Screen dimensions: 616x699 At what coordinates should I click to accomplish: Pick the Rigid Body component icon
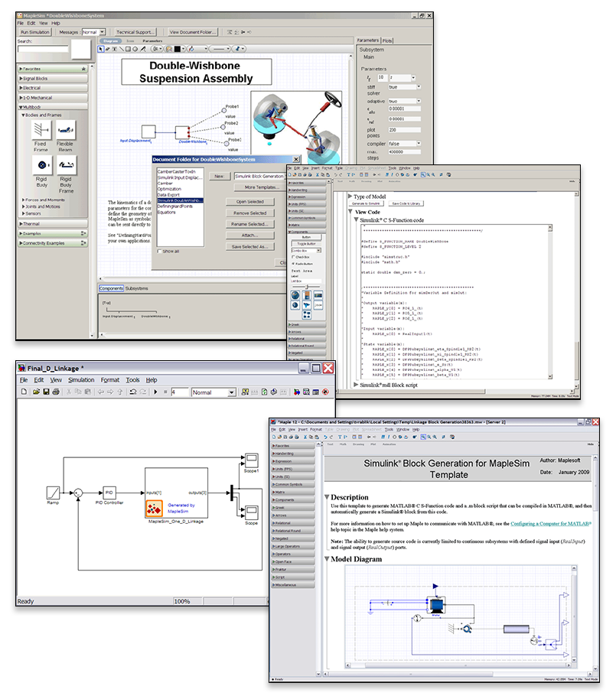(x=41, y=165)
